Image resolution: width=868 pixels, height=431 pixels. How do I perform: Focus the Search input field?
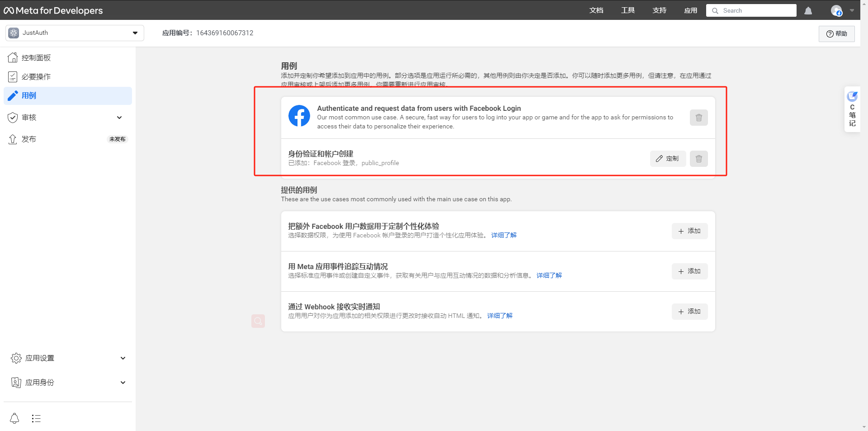click(751, 10)
